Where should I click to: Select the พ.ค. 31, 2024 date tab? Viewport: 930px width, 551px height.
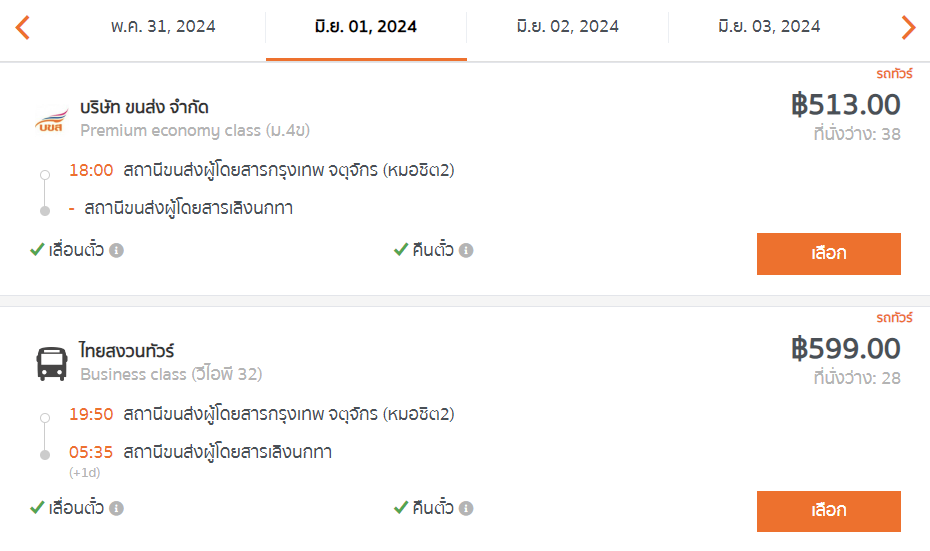pyautogui.click(x=163, y=27)
